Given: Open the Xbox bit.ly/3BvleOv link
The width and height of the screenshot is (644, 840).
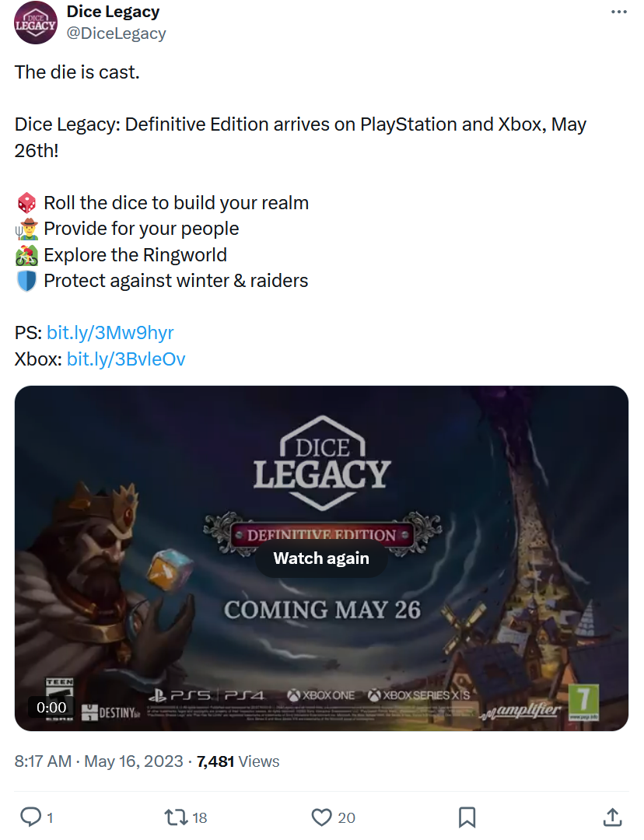Looking at the screenshot, I should coord(126,359).
